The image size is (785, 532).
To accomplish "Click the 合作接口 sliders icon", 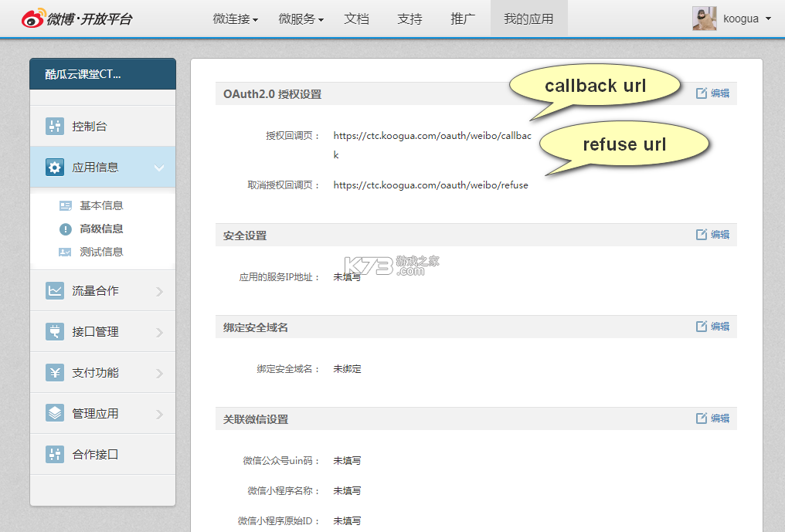I will (55, 455).
